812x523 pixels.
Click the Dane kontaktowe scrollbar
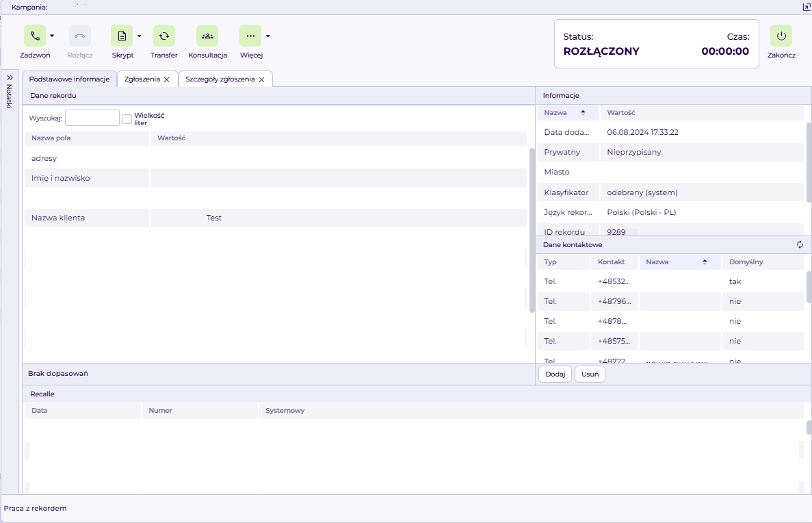coord(809,287)
